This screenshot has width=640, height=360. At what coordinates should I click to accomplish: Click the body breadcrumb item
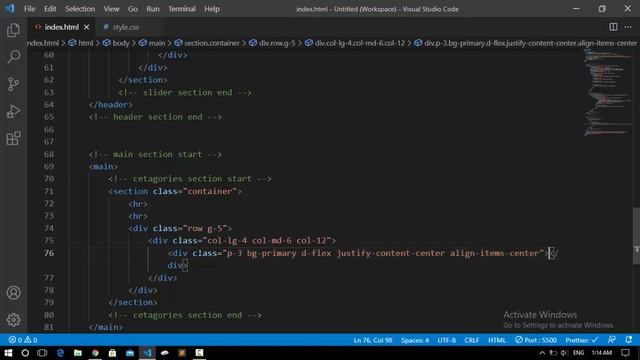point(116,43)
